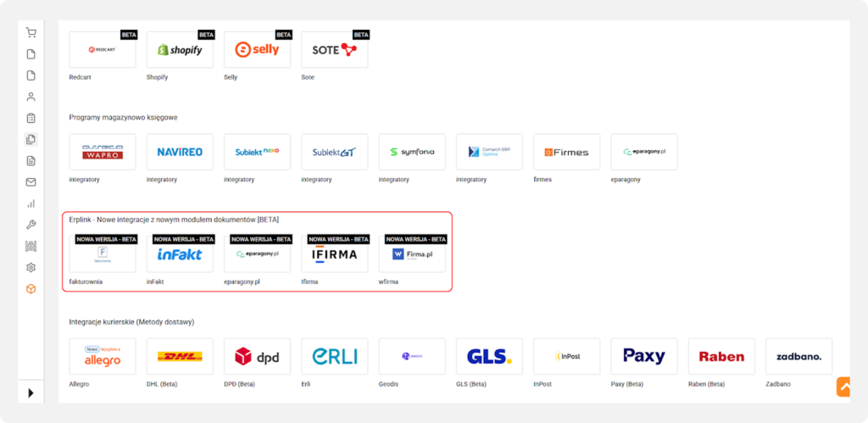
Task: Open the wFirma.pl Erplink tile
Action: pyautogui.click(x=412, y=254)
